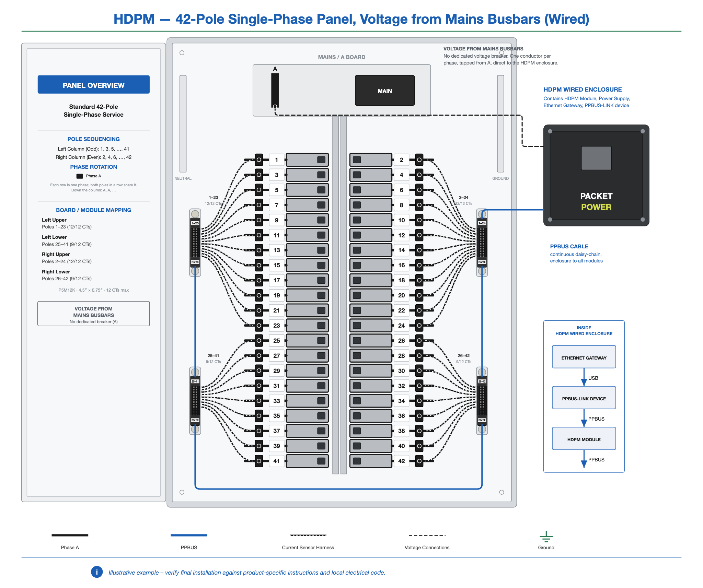
Task: Click the CT sensor on pole 41
Action: (x=259, y=461)
